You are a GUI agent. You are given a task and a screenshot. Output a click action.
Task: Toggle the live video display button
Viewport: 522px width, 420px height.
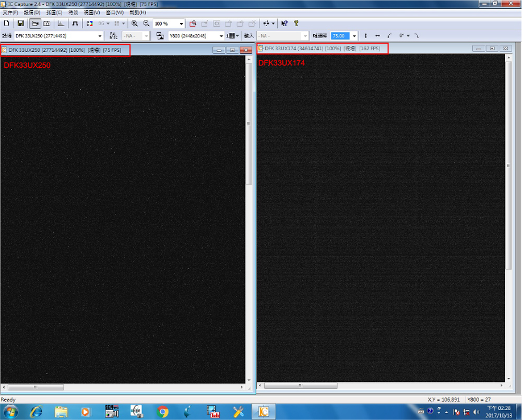pos(34,23)
